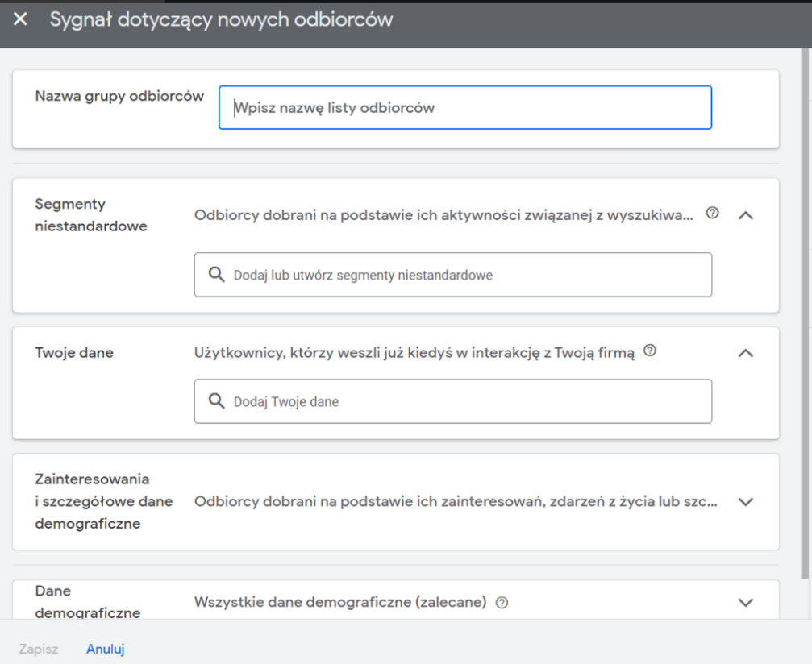Image resolution: width=812 pixels, height=664 pixels.
Task: Click the audience group name input field
Action: pos(464,108)
